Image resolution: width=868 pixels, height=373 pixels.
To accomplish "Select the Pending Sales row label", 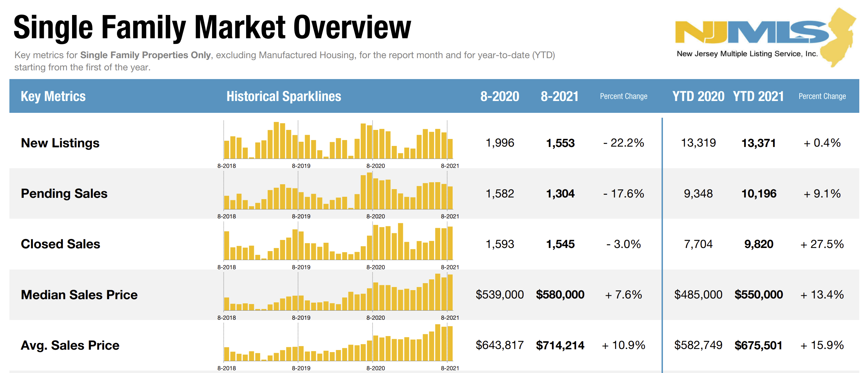I will (64, 193).
